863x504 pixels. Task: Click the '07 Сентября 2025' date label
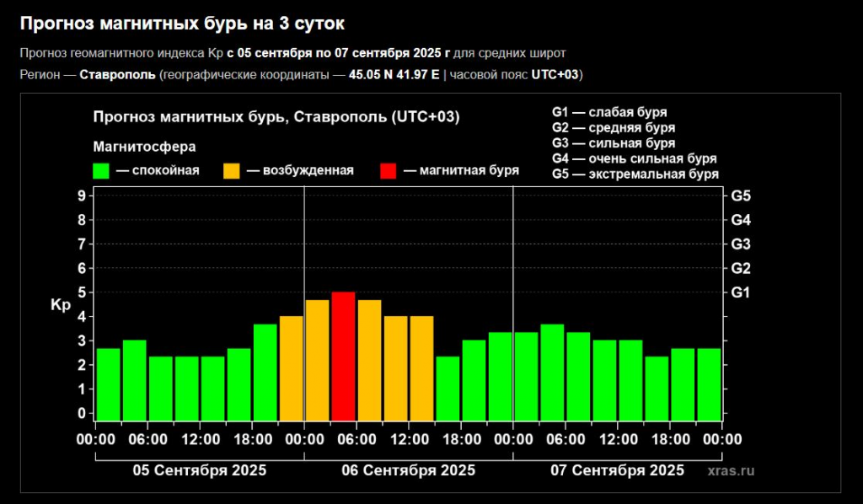point(617,470)
